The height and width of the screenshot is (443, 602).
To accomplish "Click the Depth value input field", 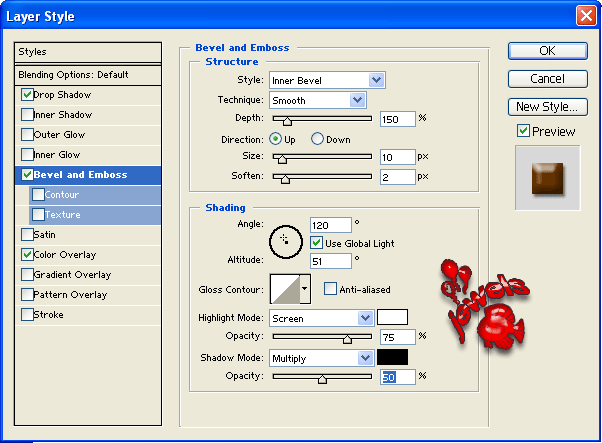I will [x=397, y=119].
